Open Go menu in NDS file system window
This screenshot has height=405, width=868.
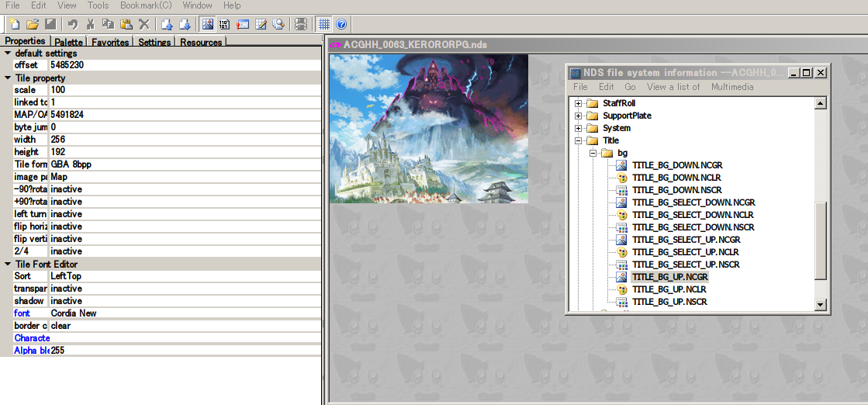(630, 87)
